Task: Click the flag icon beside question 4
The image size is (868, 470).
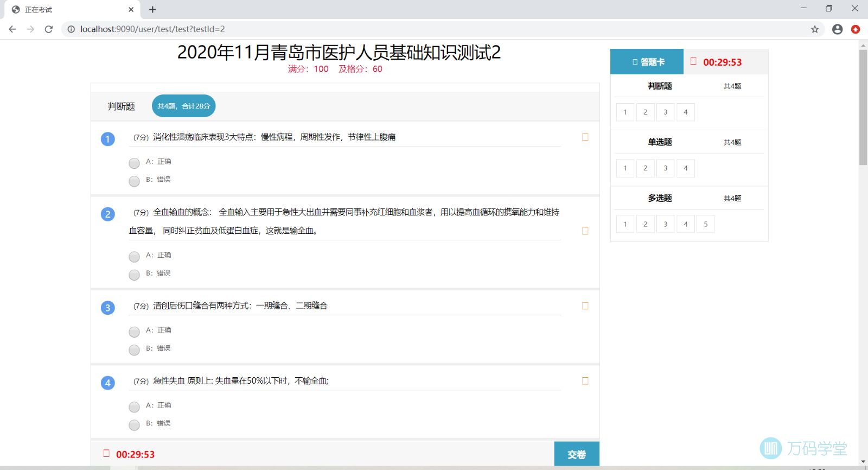Action: [x=585, y=381]
